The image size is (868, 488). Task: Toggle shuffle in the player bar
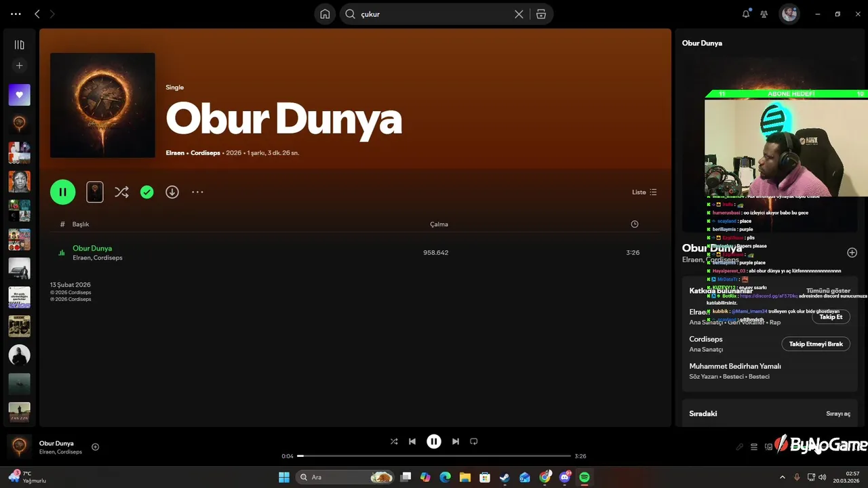tap(394, 441)
